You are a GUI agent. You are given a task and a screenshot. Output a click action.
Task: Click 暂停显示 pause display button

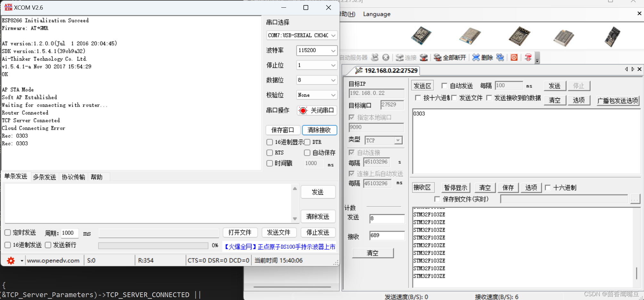tap(456, 188)
